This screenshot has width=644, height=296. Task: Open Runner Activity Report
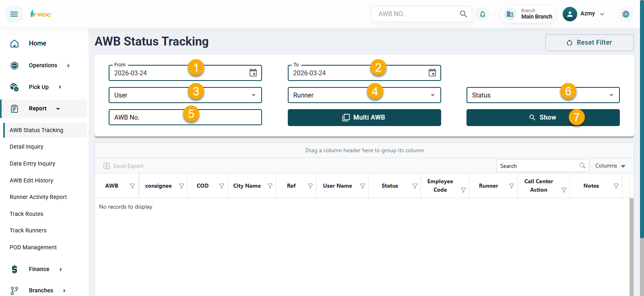38,197
